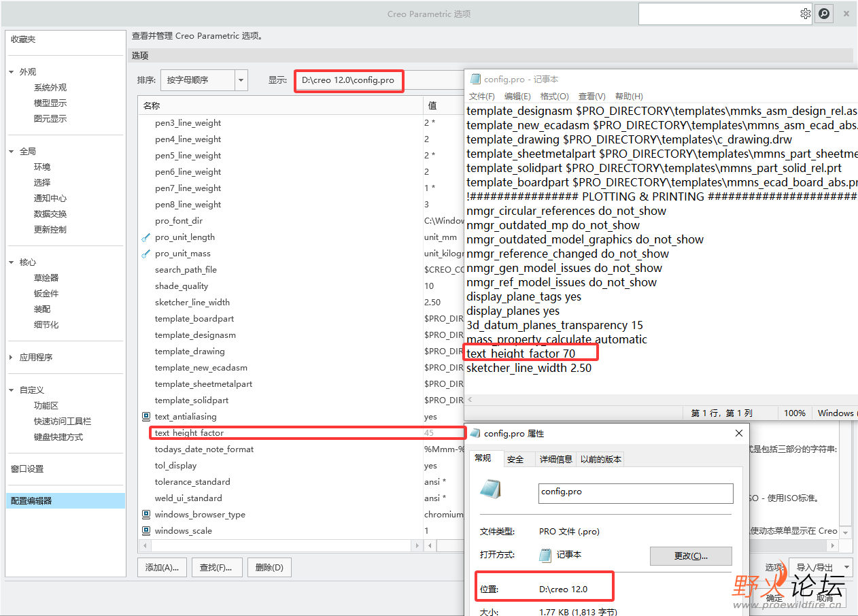The image size is (858, 616).
Task: Click the 删除(D) button
Action: [x=269, y=568]
